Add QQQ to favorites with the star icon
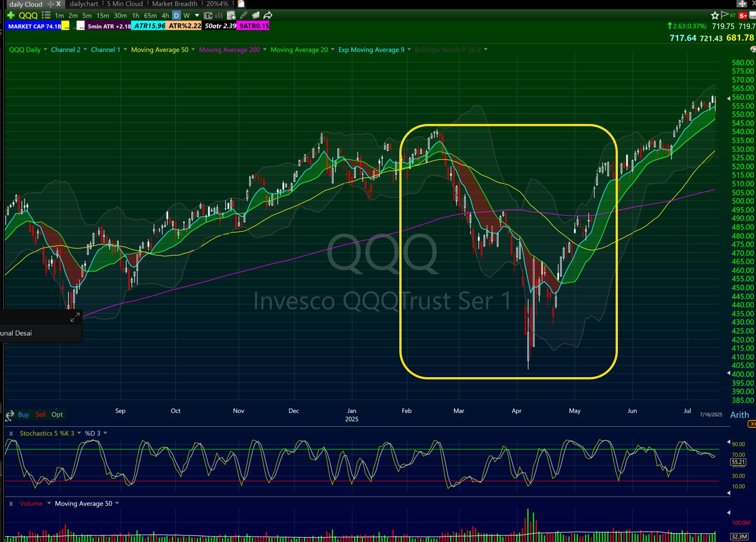 tap(715, 15)
